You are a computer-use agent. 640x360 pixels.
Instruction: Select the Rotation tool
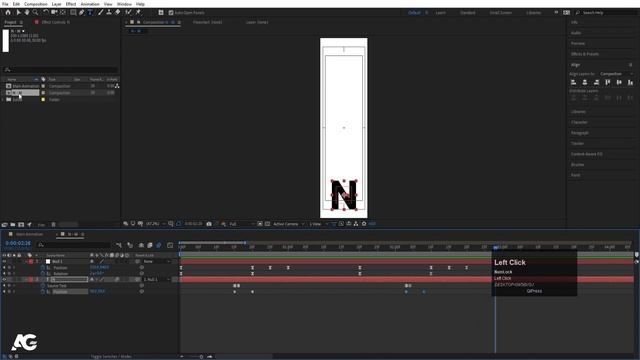coord(46,13)
